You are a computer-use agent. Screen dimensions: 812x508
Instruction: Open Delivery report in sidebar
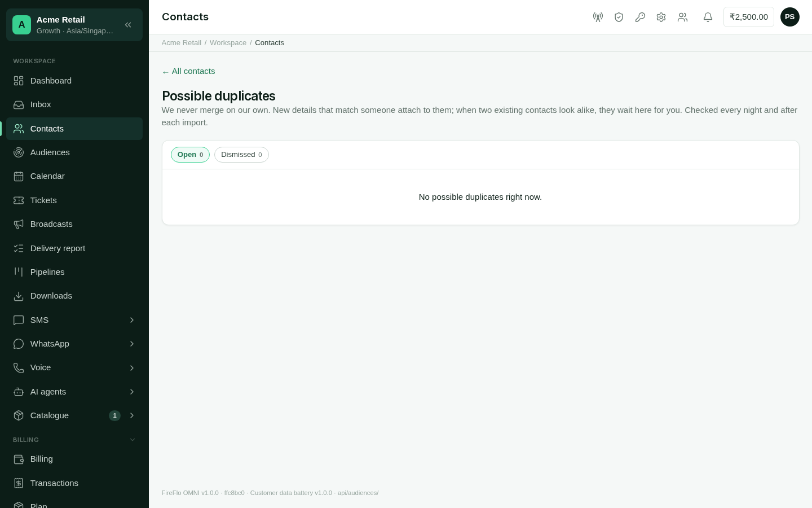coord(74,248)
